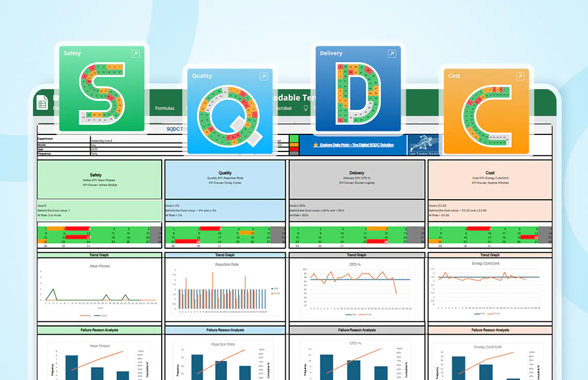Viewport: 588px width, 380px height.
Task: Select the Safety KPI header cell
Action: [x=99, y=180]
